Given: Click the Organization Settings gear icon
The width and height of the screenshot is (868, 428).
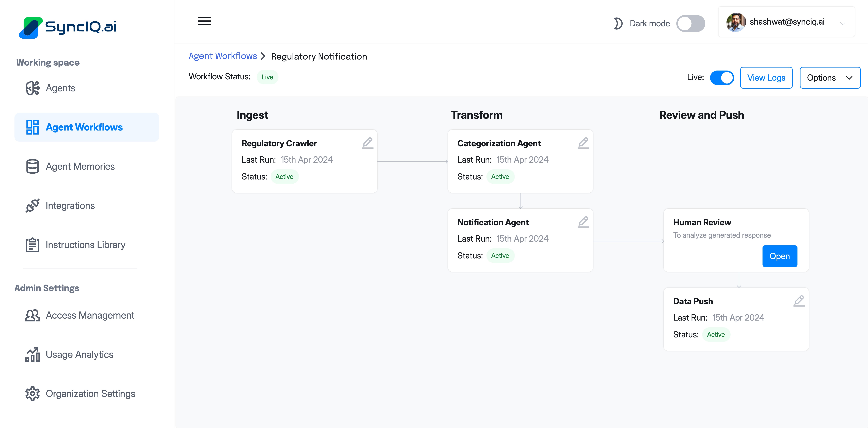Looking at the screenshot, I should pyautogui.click(x=32, y=394).
